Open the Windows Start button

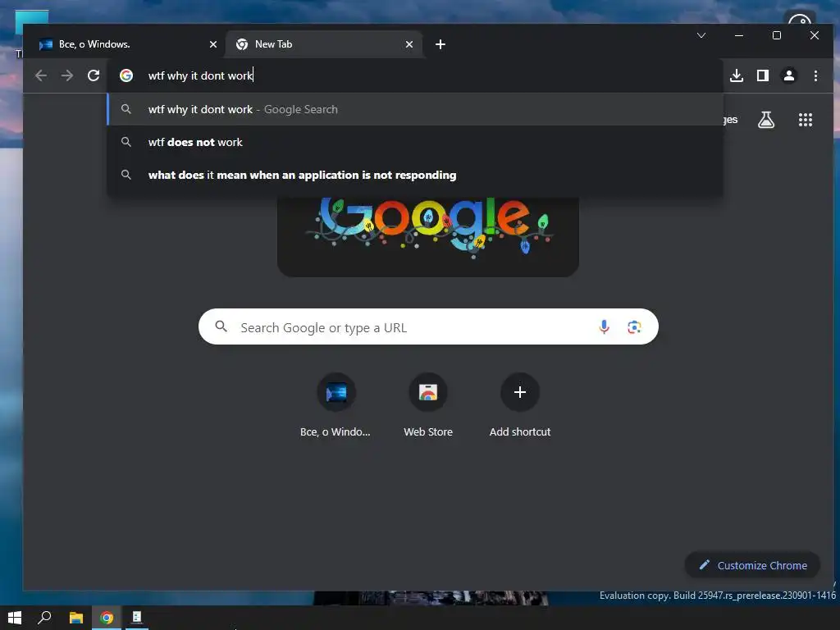pos(15,618)
